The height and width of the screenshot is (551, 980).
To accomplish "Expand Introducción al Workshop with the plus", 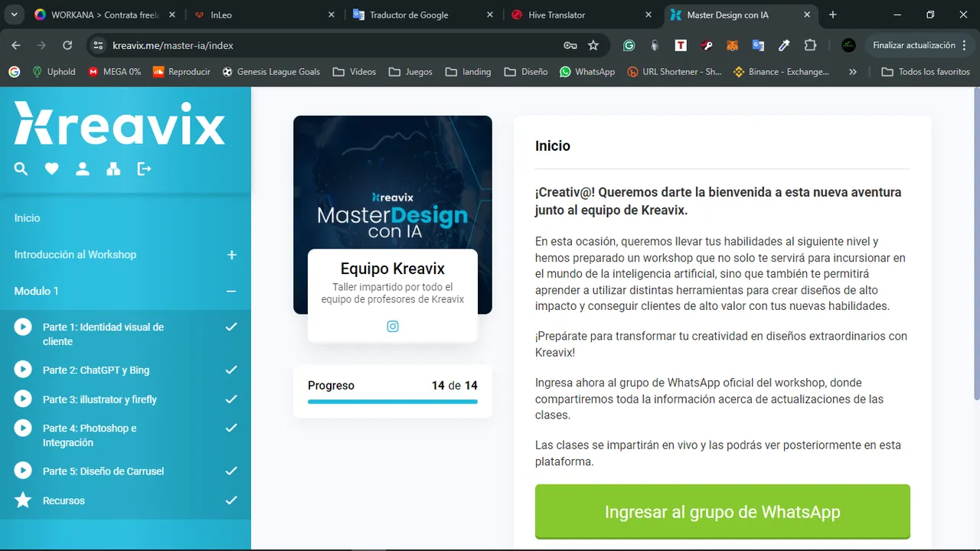I will [231, 255].
